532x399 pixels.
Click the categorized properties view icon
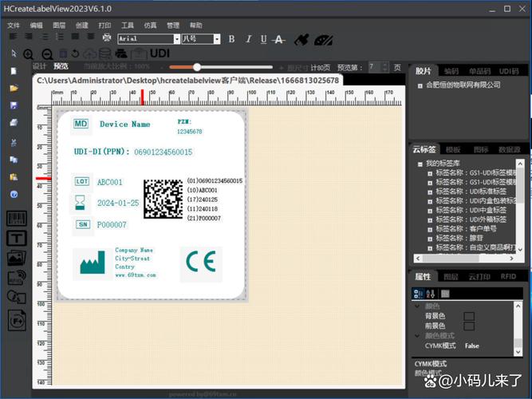click(x=418, y=294)
